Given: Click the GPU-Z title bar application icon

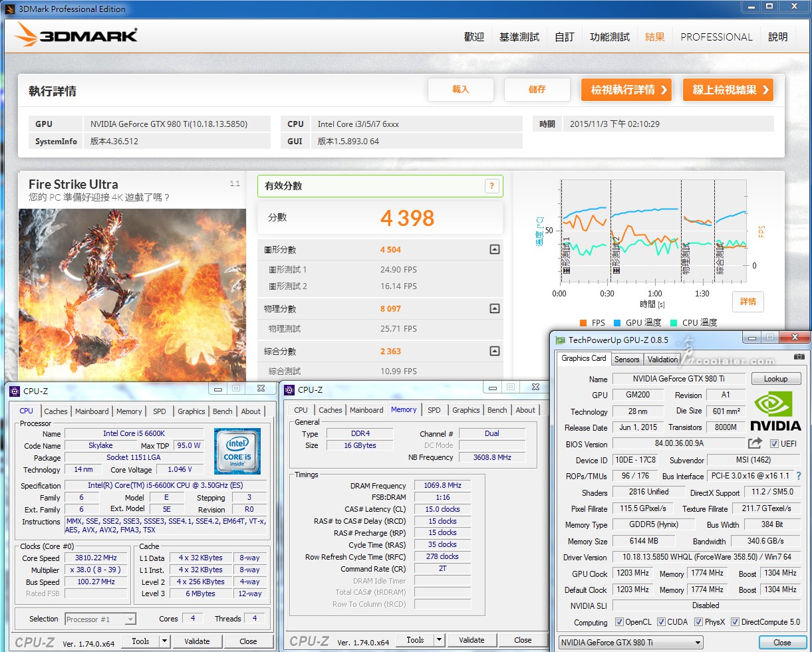Looking at the screenshot, I should tap(561, 340).
